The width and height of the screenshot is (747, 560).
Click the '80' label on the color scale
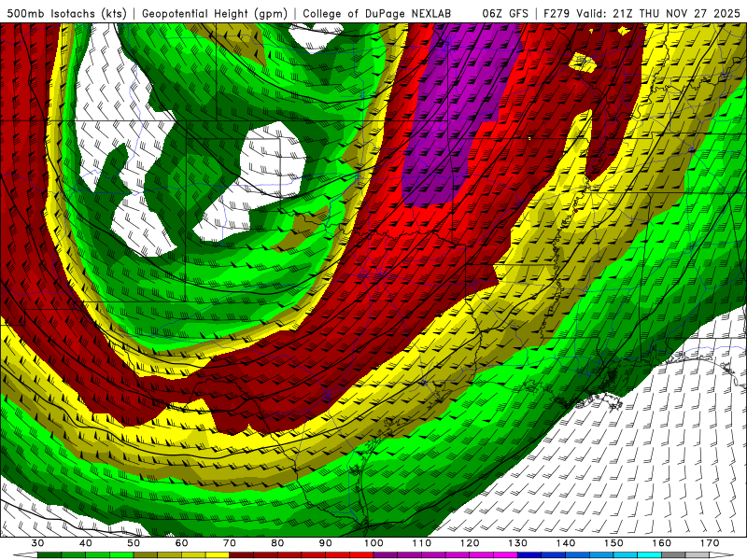277,543
